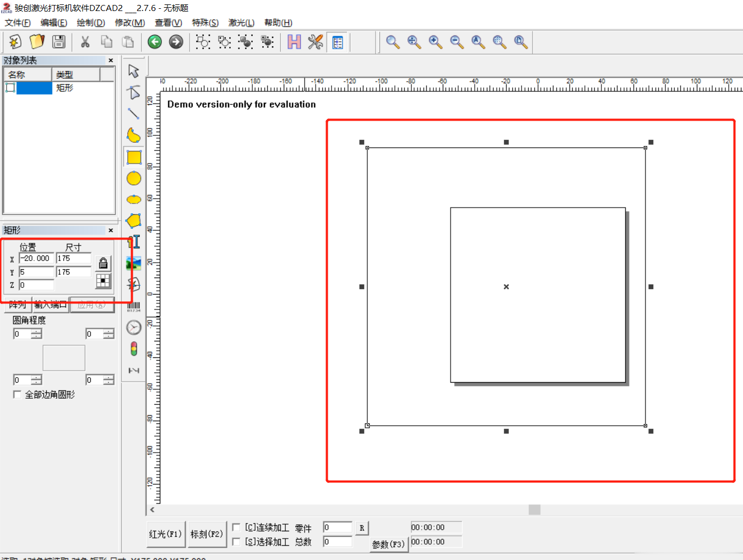743x560 pixels.
Task: Open 激光(L) menu
Action: coord(242,23)
